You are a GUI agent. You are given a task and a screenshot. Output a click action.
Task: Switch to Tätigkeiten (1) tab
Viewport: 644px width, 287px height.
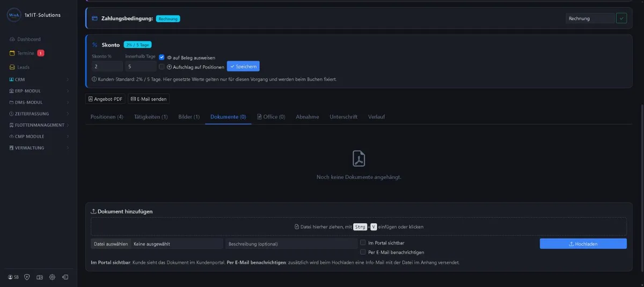pyautogui.click(x=151, y=117)
